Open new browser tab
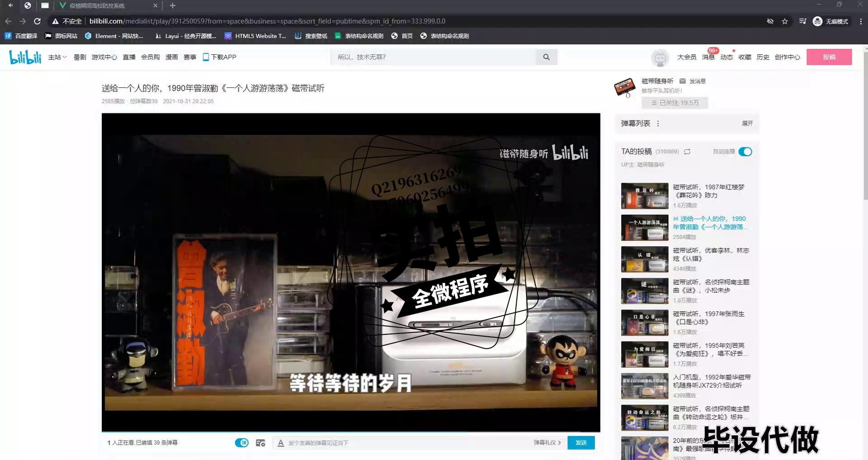Screen dimensions: 868x460 [x=172, y=5]
